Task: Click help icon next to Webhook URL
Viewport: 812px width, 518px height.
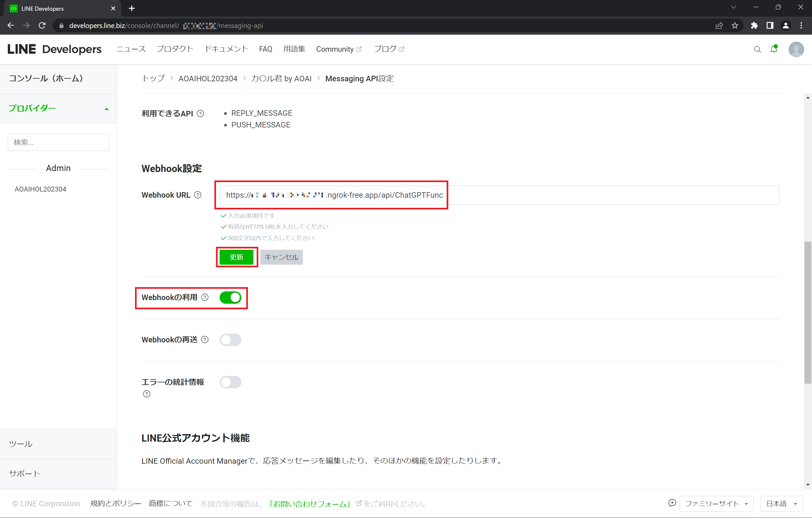Action: point(198,195)
